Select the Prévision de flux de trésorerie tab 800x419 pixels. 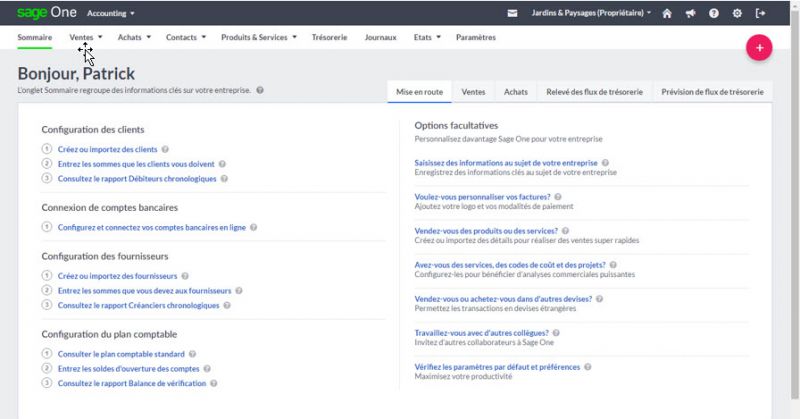pyautogui.click(x=712, y=92)
